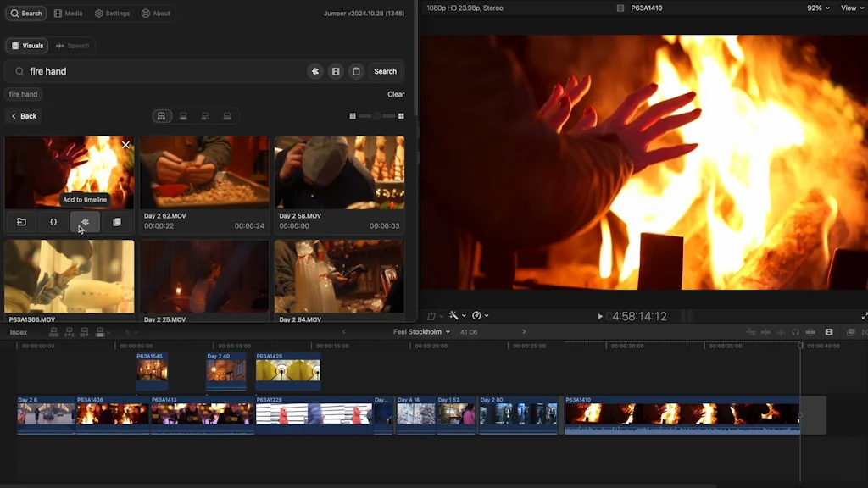The height and width of the screenshot is (488, 868).
Task: Open the 92% zoom dropdown
Action: tap(818, 8)
